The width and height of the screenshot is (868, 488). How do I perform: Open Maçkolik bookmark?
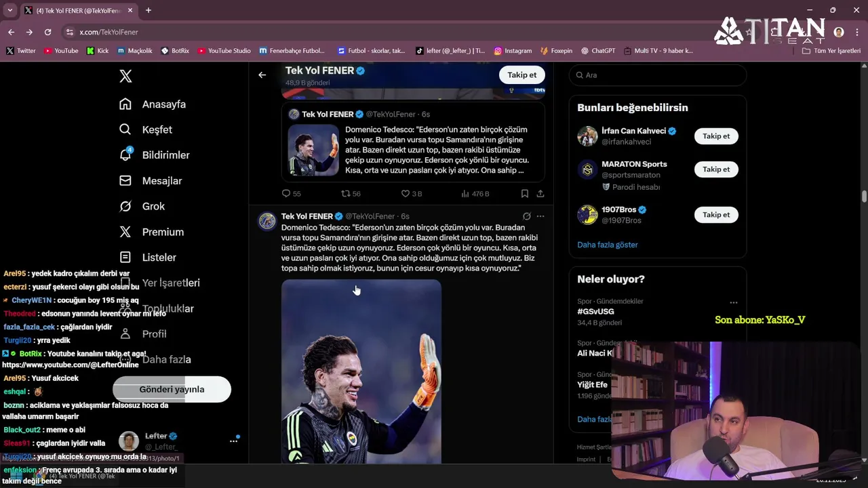coord(135,51)
